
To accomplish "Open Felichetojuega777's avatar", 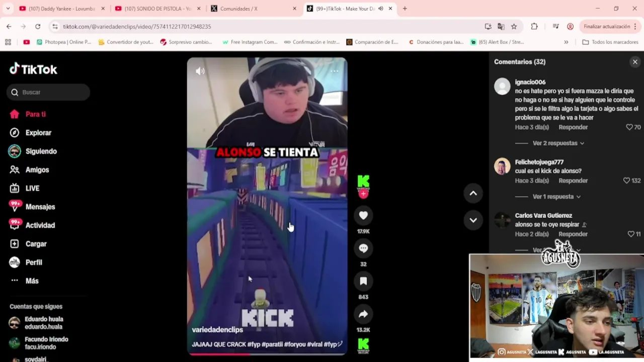I will pos(502,166).
